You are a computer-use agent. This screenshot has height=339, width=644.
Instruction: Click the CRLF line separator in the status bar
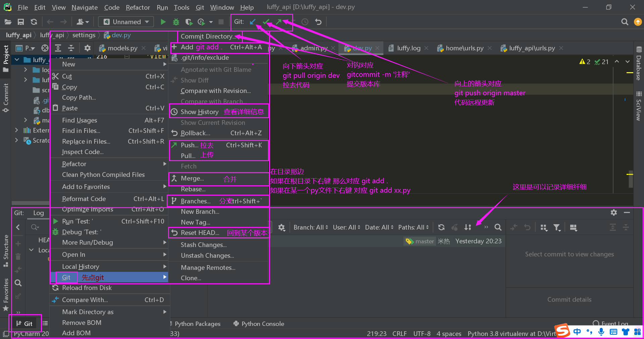tap(399, 334)
